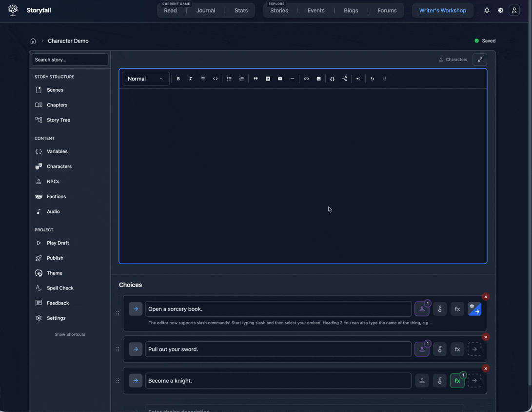This screenshot has width=532, height=412.
Task: Toggle the dark/light theme icon in header
Action: (x=500, y=10)
